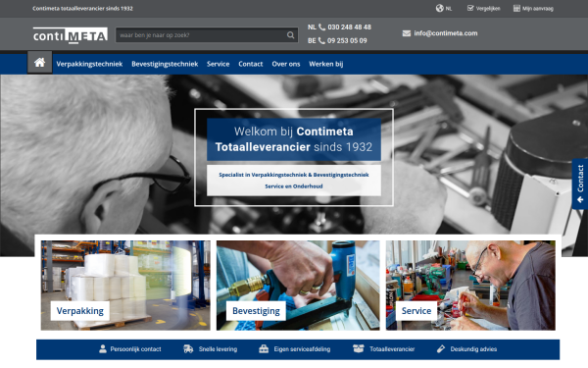Image resolution: width=588 pixels, height=368 pixels.
Task: Click the phone icon beside the BE number
Action: [x=321, y=40]
